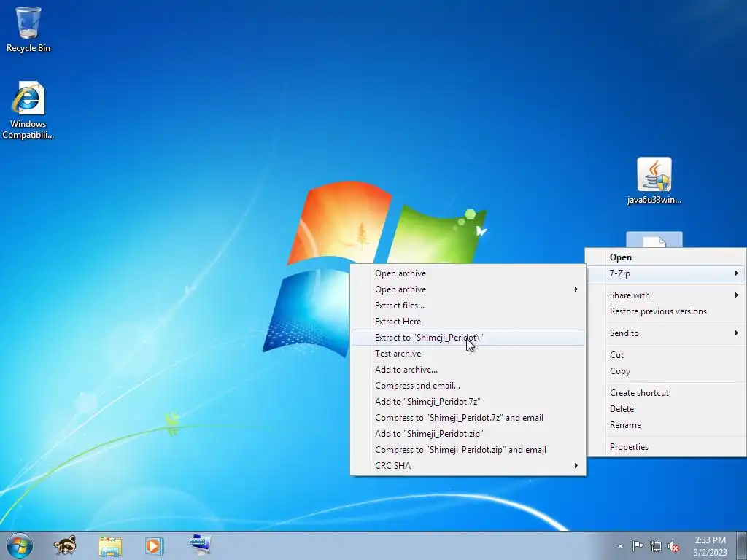Choose Rename from the context menu

(x=666, y=425)
